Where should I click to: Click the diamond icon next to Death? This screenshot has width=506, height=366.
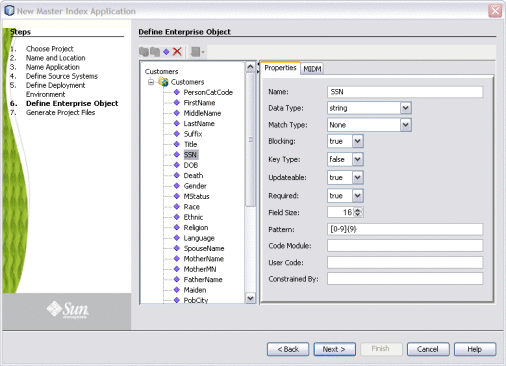coord(177,175)
